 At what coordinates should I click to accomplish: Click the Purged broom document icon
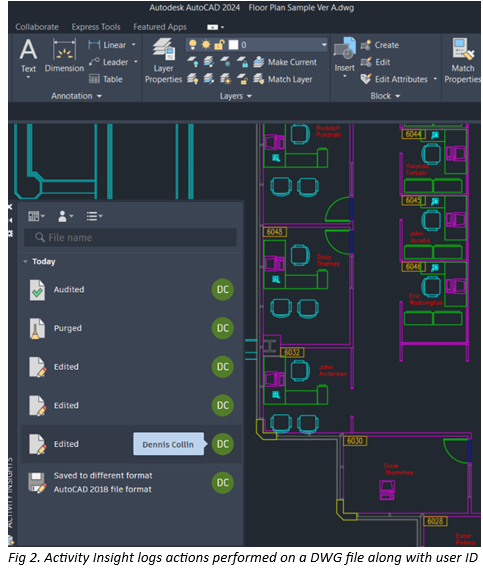coord(37,329)
